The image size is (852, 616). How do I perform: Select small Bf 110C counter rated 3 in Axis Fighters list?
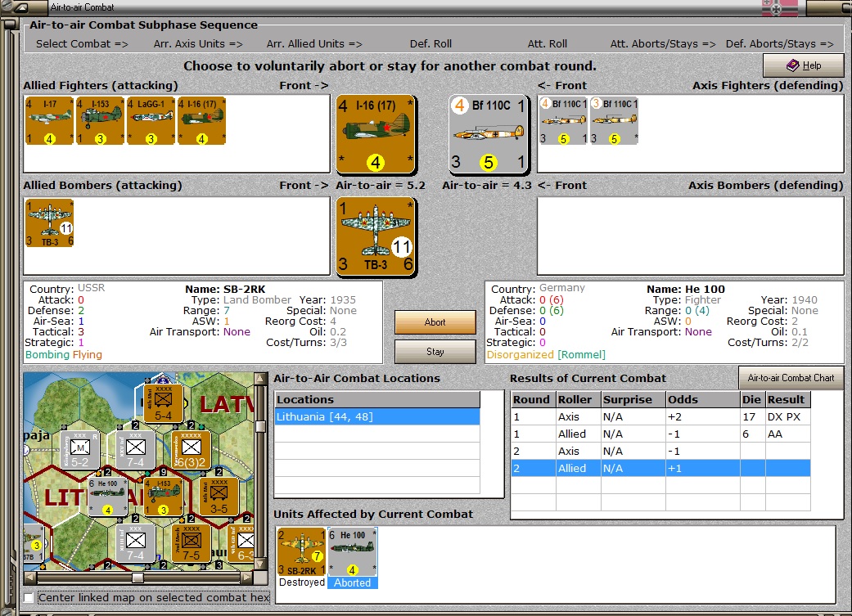click(x=614, y=120)
